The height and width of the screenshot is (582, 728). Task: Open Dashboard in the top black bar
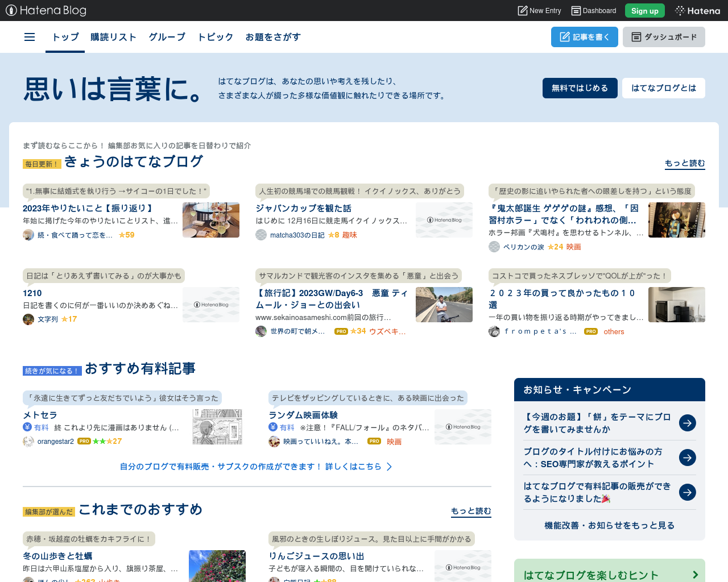point(594,10)
